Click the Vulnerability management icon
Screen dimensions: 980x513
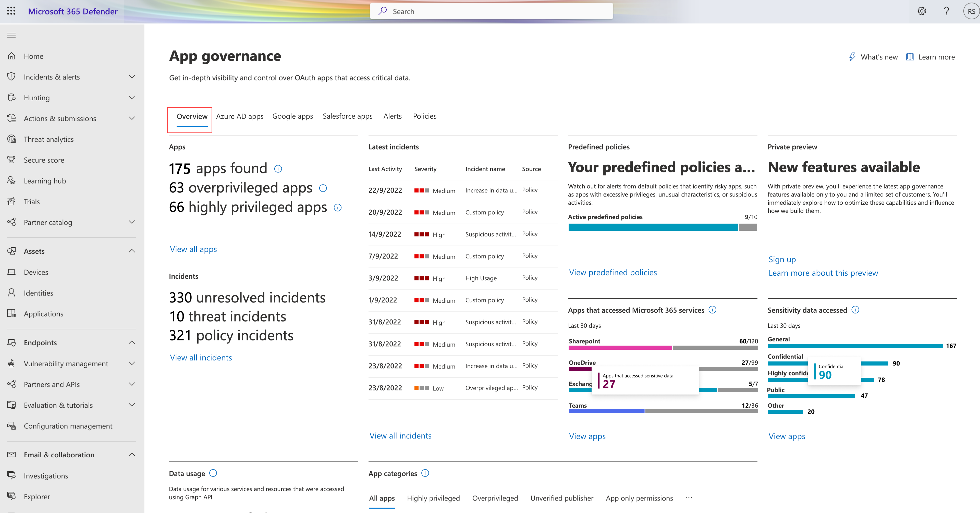(12, 363)
